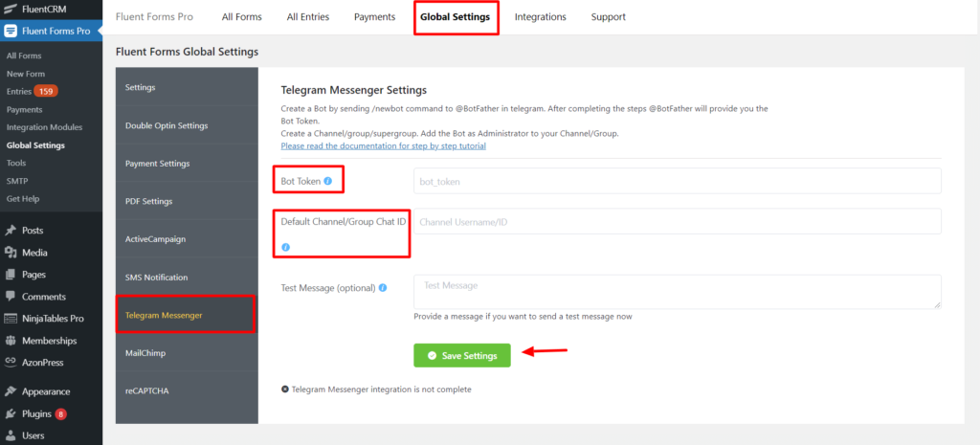The width and height of the screenshot is (980, 445).
Task: Click the Test Message info icon
Action: pyautogui.click(x=383, y=288)
